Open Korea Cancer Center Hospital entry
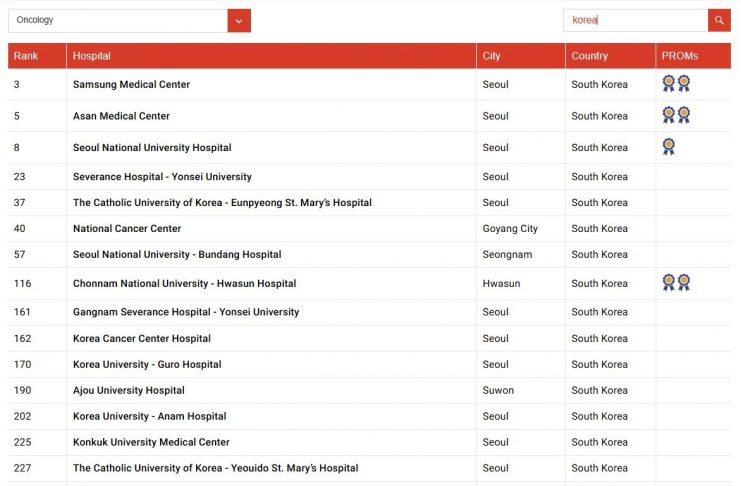 click(142, 339)
